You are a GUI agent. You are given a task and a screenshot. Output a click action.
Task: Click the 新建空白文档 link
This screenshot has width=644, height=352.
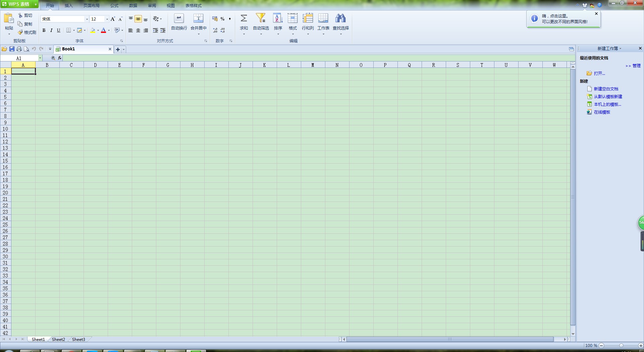click(606, 89)
